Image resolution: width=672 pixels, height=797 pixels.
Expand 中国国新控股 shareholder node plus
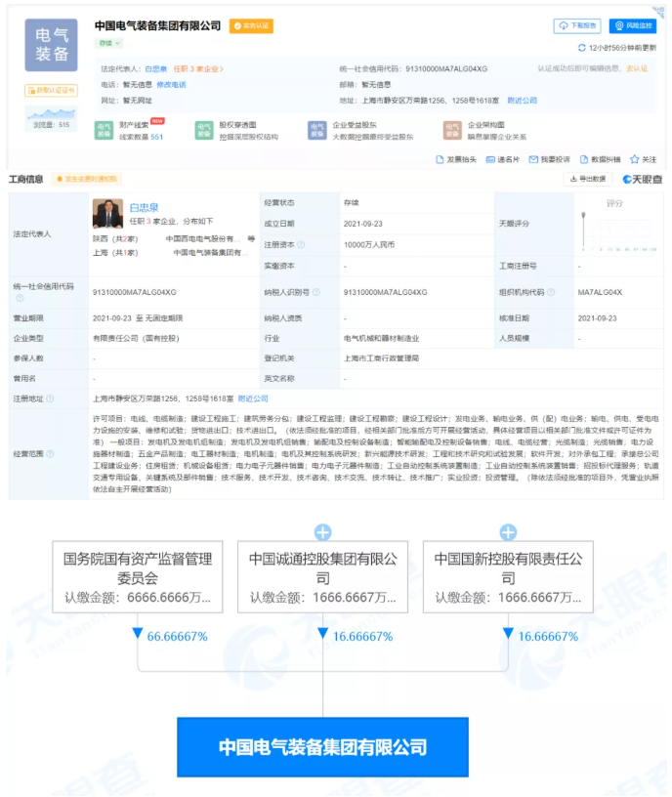click(508, 532)
